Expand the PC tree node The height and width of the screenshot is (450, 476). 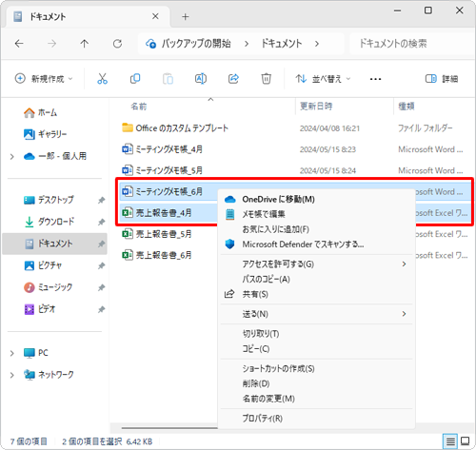(12, 353)
